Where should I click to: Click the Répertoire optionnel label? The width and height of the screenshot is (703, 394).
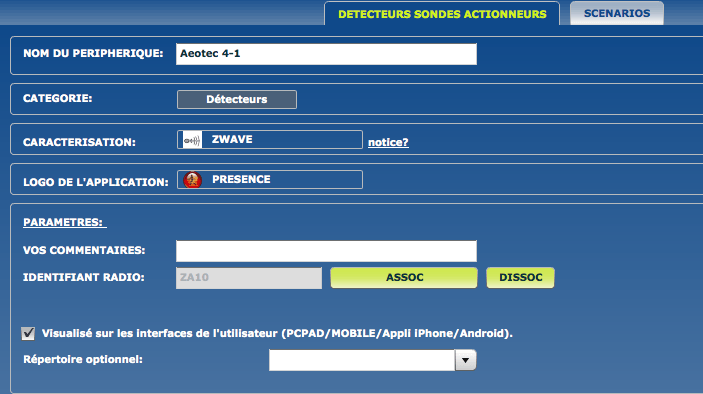click(x=83, y=359)
